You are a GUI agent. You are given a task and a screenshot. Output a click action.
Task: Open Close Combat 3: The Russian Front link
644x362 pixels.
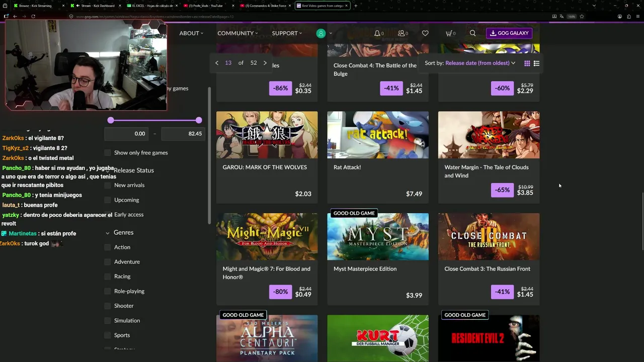pos(487,269)
